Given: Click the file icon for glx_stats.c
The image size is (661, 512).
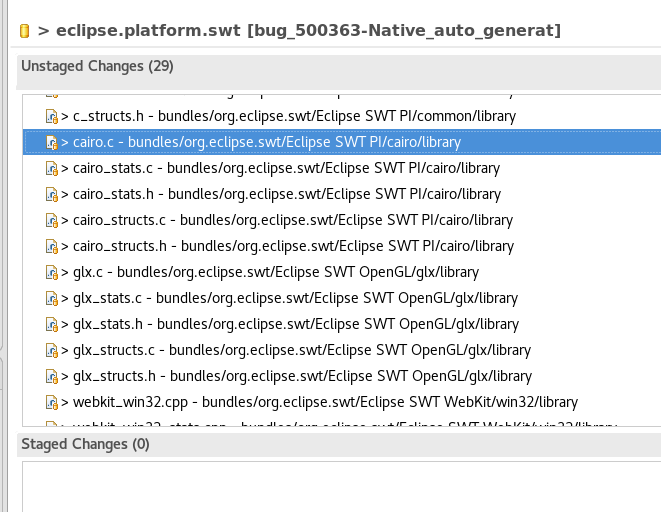Looking at the screenshot, I should point(52,298).
